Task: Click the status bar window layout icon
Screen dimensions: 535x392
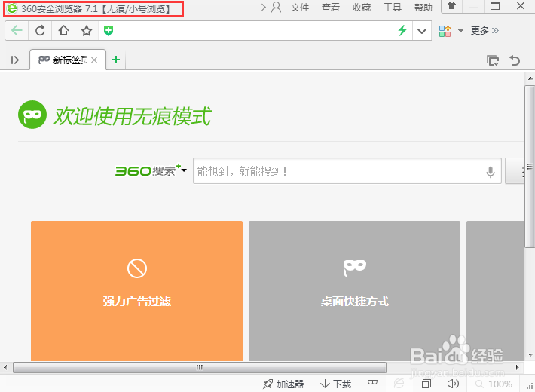Action: [x=426, y=384]
